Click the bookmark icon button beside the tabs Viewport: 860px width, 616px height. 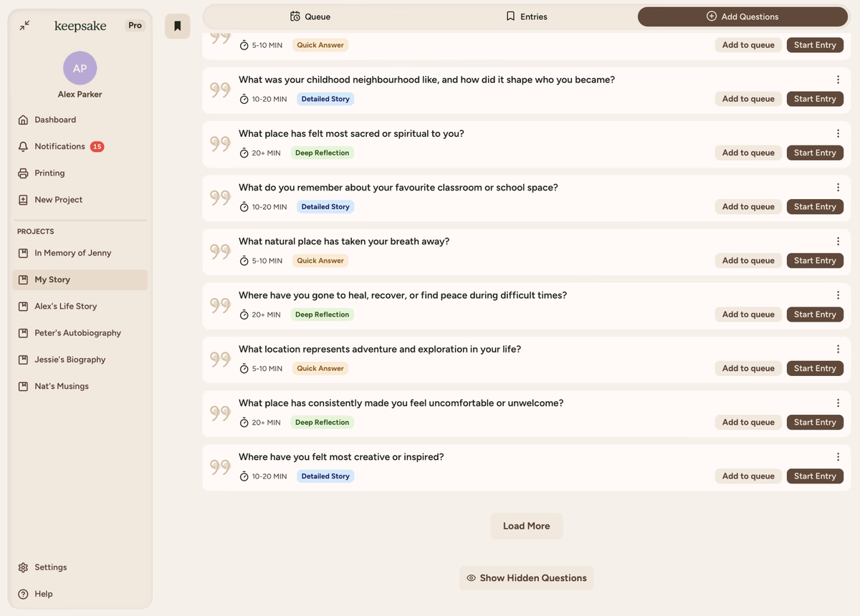[x=177, y=27]
